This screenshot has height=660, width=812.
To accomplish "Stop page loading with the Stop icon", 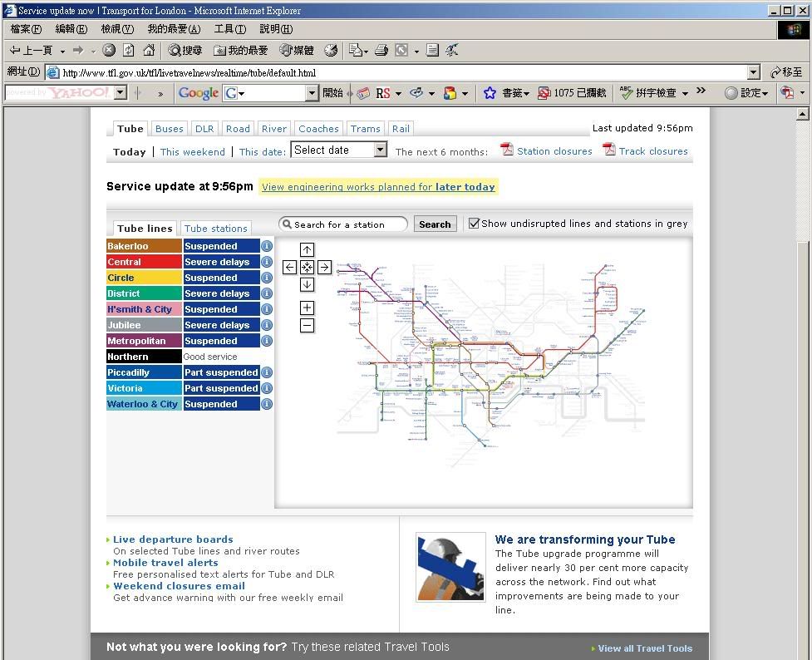I will (x=109, y=50).
